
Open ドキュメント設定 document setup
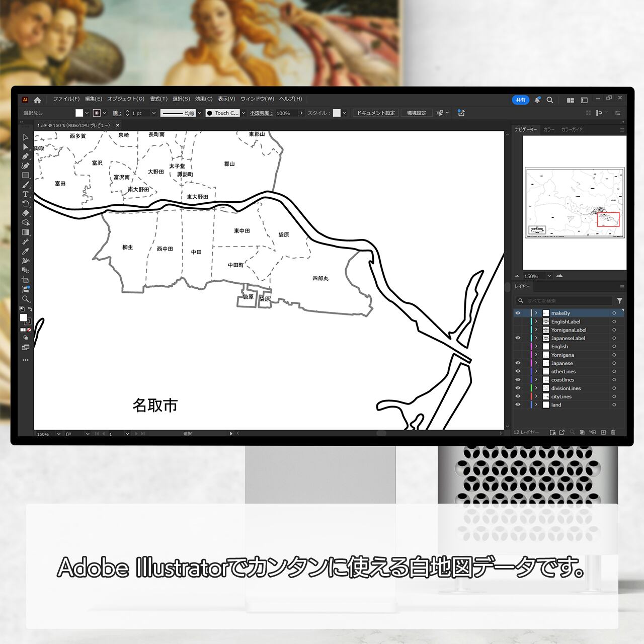pyautogui.click(x=376, y=113)
